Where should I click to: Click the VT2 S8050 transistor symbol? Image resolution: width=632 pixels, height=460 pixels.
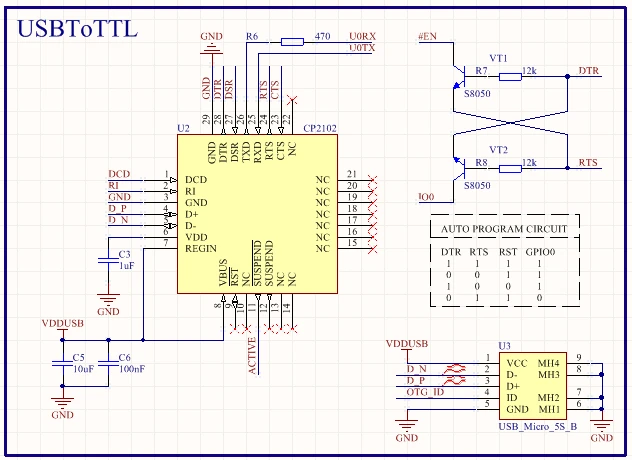[x=459, y=168]
